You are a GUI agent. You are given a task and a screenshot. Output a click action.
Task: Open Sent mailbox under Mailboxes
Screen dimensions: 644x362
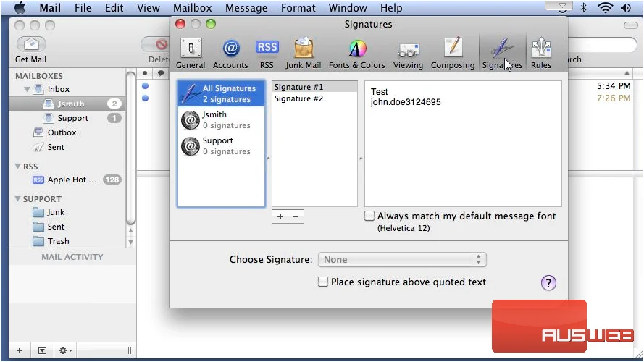point(56,147)
